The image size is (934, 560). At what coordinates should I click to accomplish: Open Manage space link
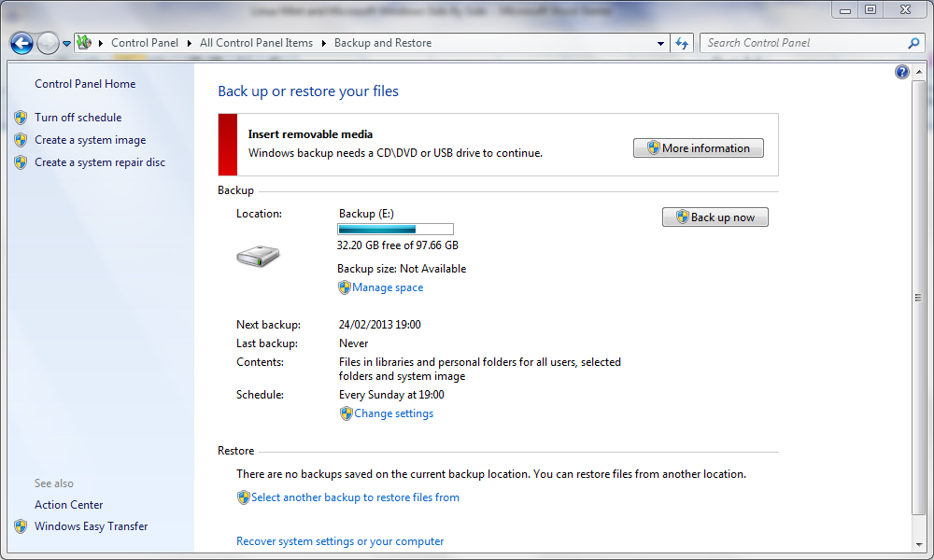(388, 287)
